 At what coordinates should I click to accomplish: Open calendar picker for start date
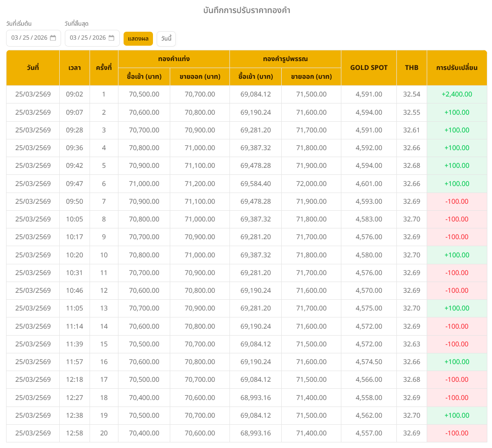coord(53,38)
